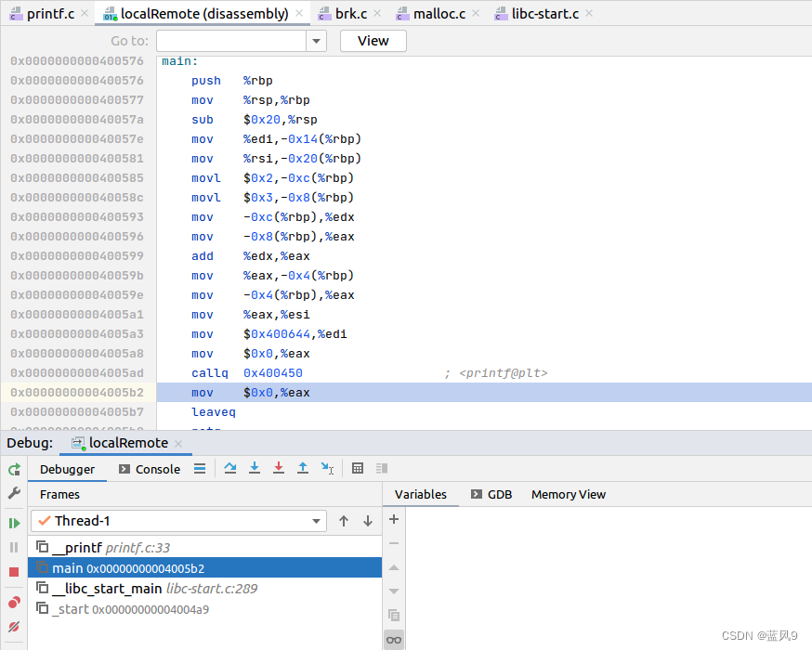Click the View button

pyautogui.click(x=373, y=41)
